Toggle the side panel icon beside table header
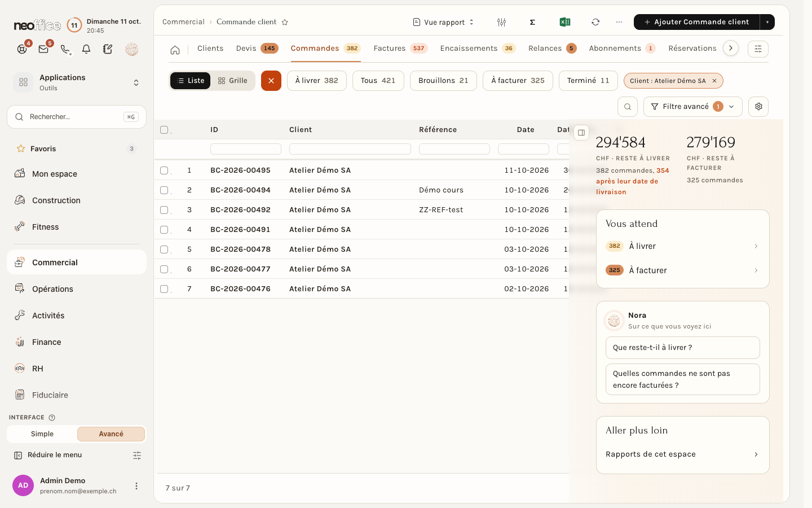Viewport: 812px width, 508px height. [x=581, y=133]
